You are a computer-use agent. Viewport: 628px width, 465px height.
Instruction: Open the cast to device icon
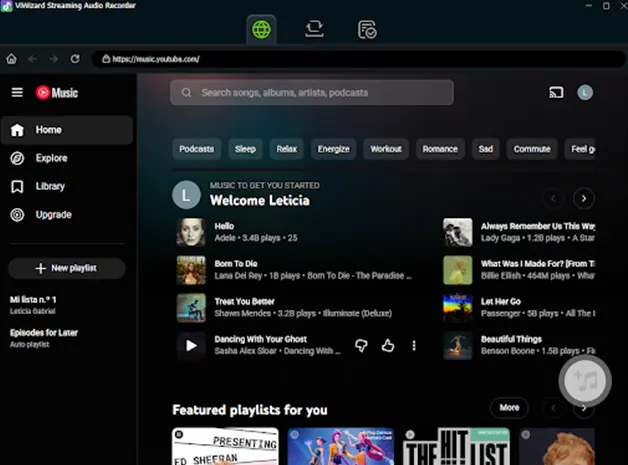click(556, 93)
